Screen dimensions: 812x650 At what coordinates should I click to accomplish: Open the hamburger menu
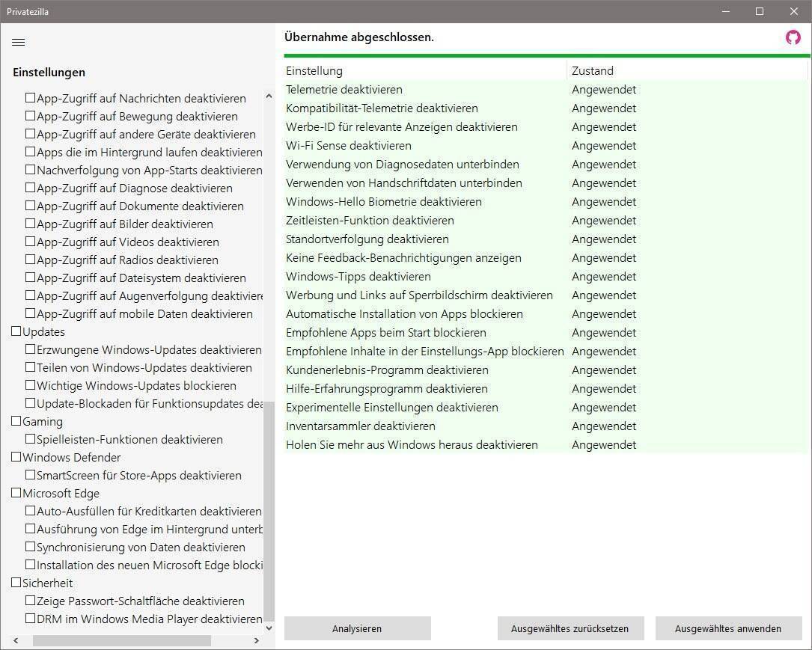[19, 43]
